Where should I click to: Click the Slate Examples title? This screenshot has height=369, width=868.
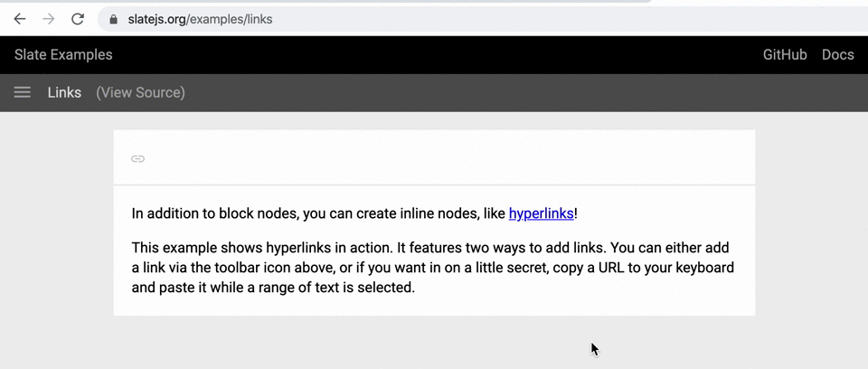(x=63, y=55)
